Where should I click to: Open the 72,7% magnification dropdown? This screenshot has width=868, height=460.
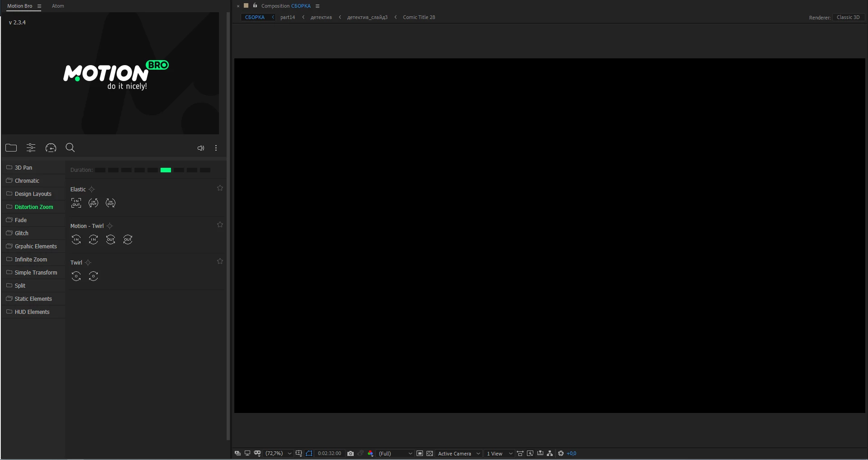pyautogui.click(x=278, y=453)
